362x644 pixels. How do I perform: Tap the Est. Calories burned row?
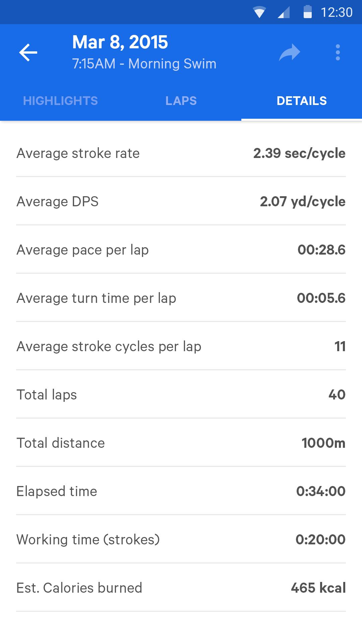click(x=181, y=588)
